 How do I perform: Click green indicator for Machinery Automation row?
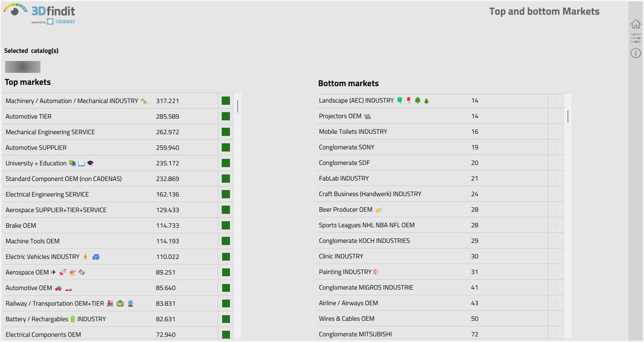click(226, 101)
